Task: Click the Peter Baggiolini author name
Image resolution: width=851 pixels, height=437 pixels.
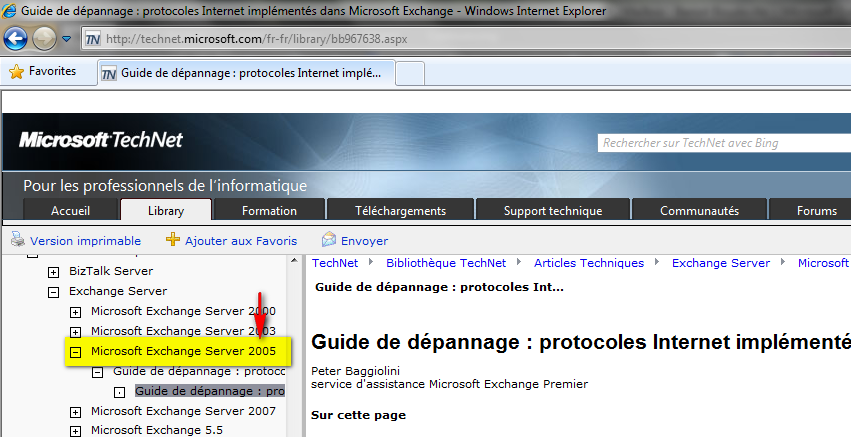Action: [x=355, y=371]
